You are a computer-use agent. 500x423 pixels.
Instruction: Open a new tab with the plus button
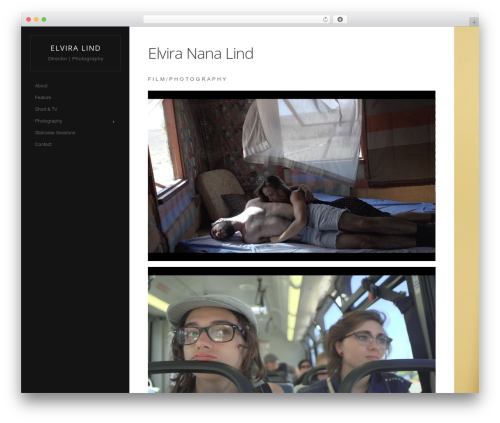pyautogui.click(x=474, y=22)
